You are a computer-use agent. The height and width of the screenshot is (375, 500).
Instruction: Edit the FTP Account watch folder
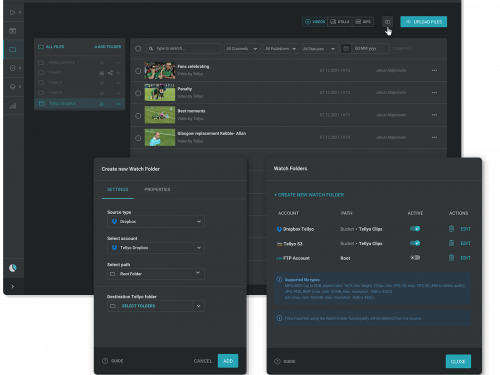pyautogui.click(x=466, y=258)
